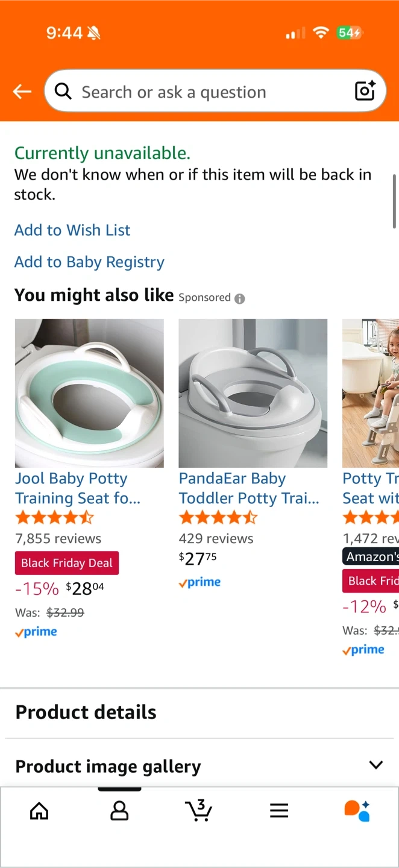Tap the Sponsored info icon
Screen dimensions: 399x868
coord(240,298)
